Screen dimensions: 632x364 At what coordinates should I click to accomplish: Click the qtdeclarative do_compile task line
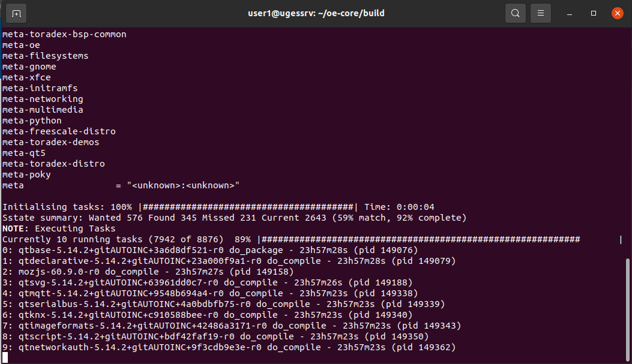tap(229, 261)
